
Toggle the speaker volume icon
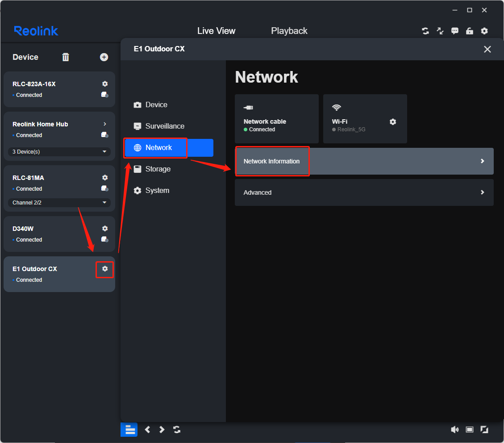click(455, 430)
